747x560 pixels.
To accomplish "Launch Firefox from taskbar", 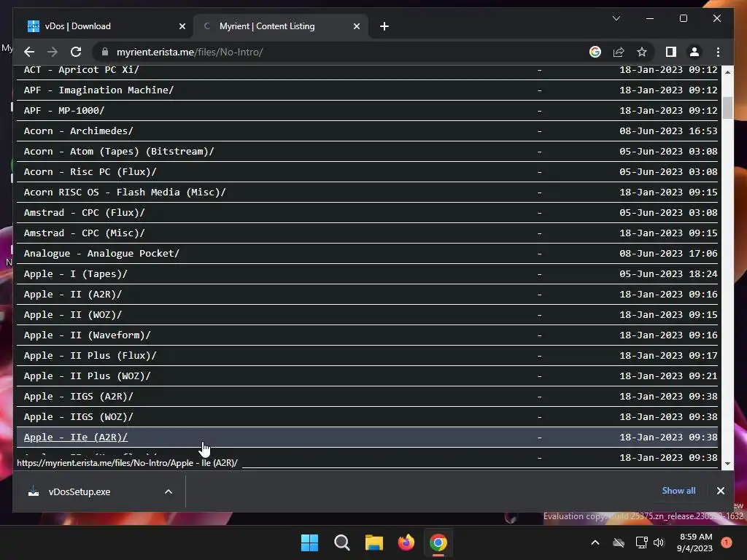I will 406,542.
